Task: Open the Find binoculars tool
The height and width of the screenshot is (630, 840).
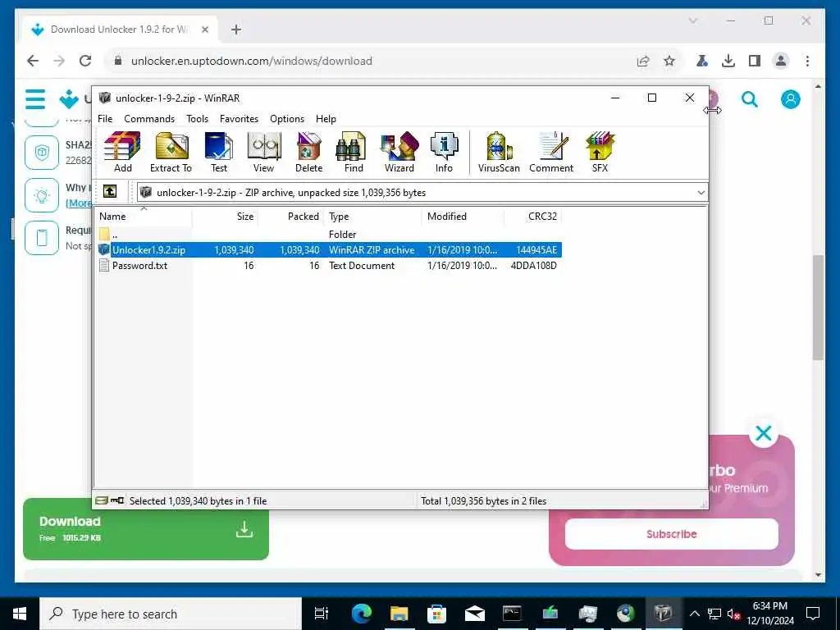Action: [353, 152]
